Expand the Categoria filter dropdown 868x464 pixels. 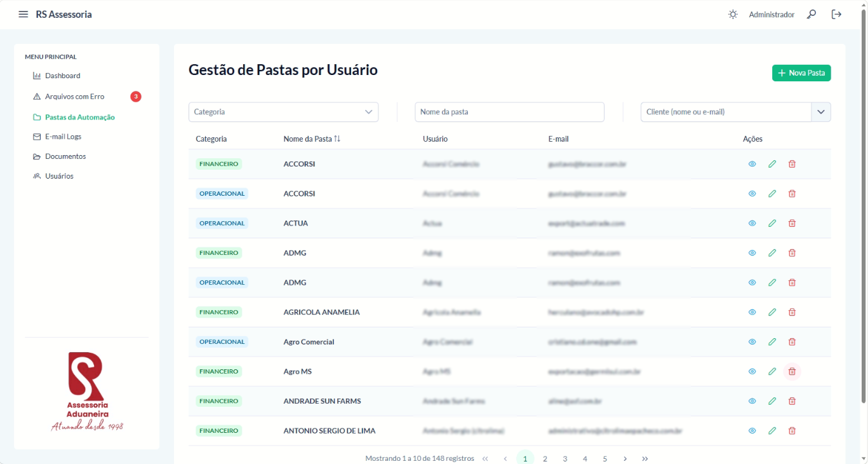coord(283,112)
